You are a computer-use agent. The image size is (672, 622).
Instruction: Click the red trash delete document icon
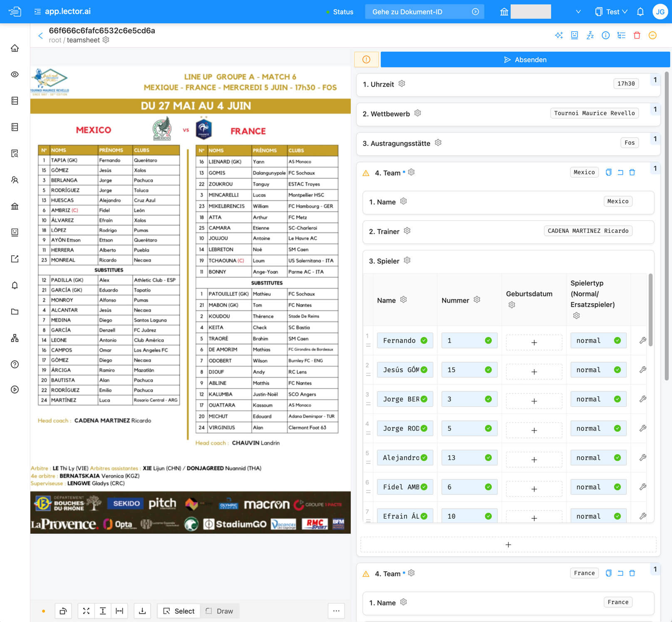pyautogui.click(x=637, y=35)
